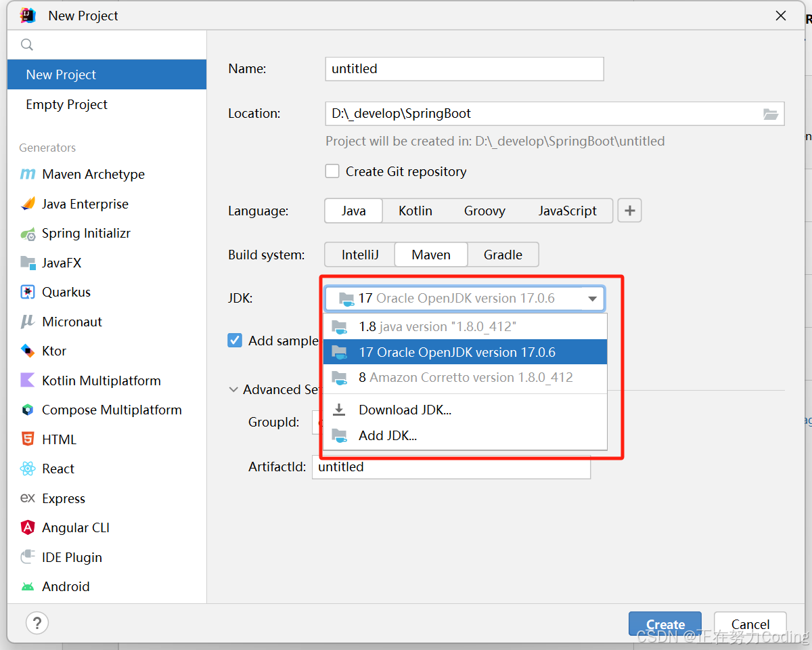The image size is (812, 650).
Task: Click the GroupId input field
Action: click(x=317, y=422)
